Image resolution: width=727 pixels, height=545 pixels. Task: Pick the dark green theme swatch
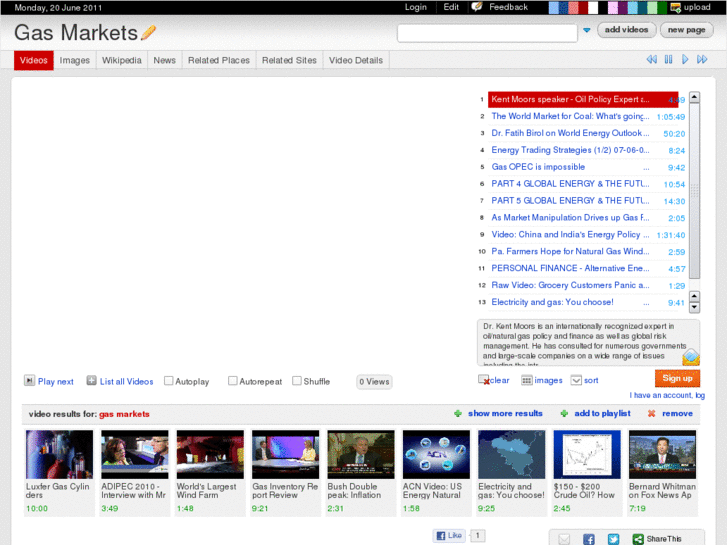coord(662,7)
